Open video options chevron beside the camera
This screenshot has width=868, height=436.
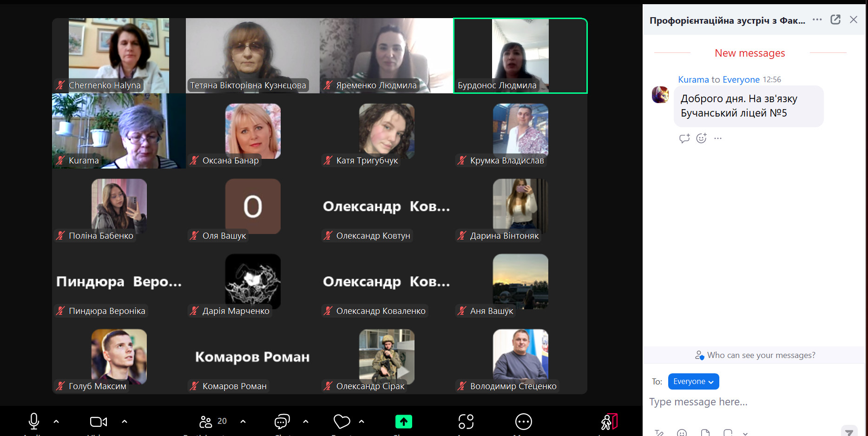click(125, 422)
